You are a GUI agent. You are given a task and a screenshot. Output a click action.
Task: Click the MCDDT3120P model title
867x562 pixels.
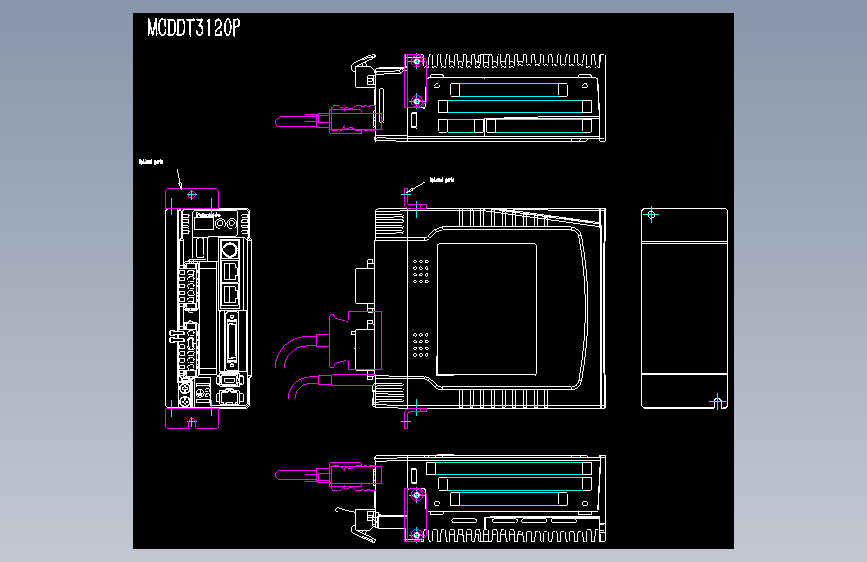pyautogui.click(x=194, y=28)
